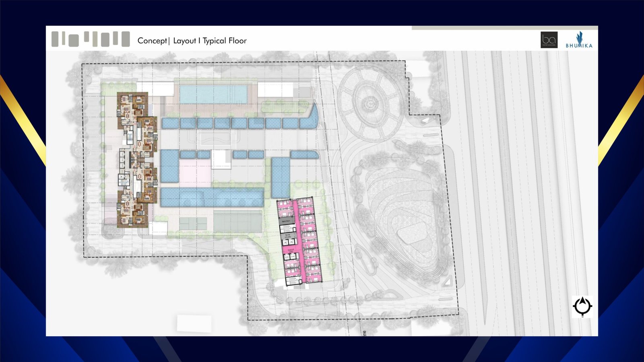
Task: Click the north arrow compass icon
Action: tap(582, 306)
